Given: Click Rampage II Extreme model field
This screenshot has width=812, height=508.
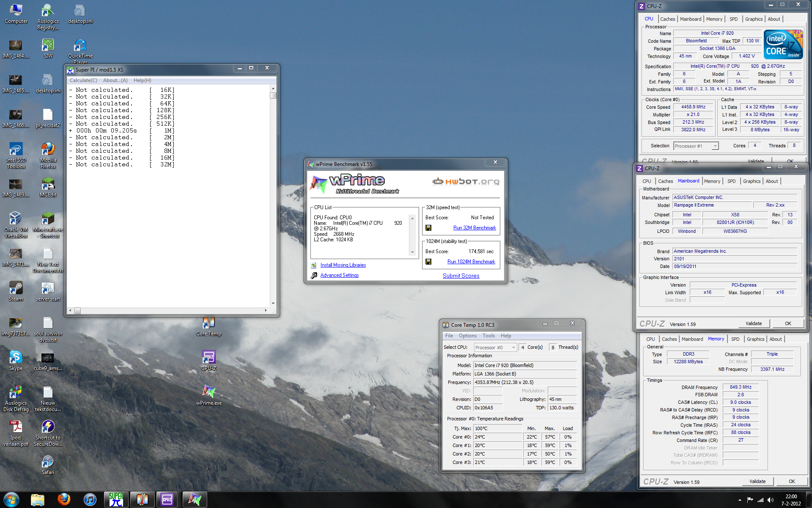Looking at the screenshot, I should coord(712,205).
